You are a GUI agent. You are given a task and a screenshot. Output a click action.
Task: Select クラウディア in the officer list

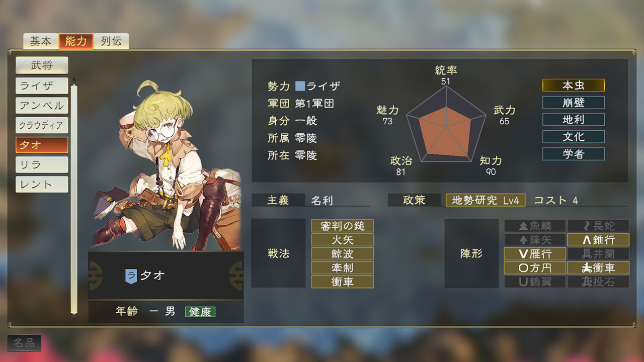[x=42, y=125]
